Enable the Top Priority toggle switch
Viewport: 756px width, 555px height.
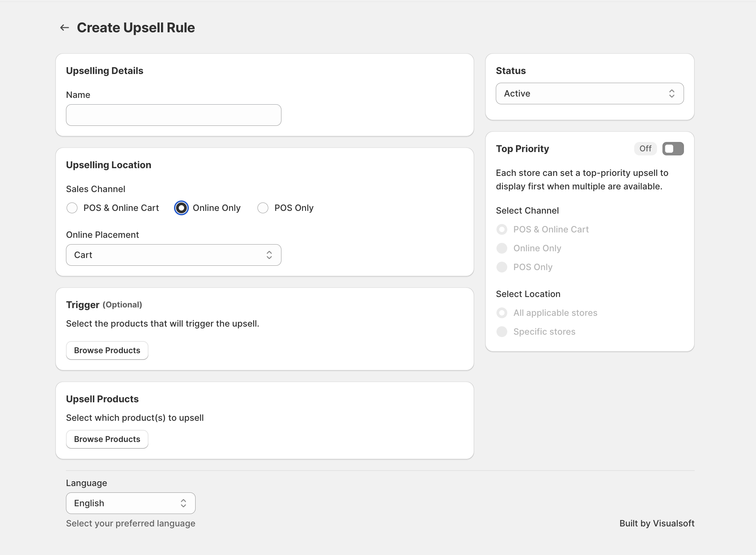[x=673, y=148]
